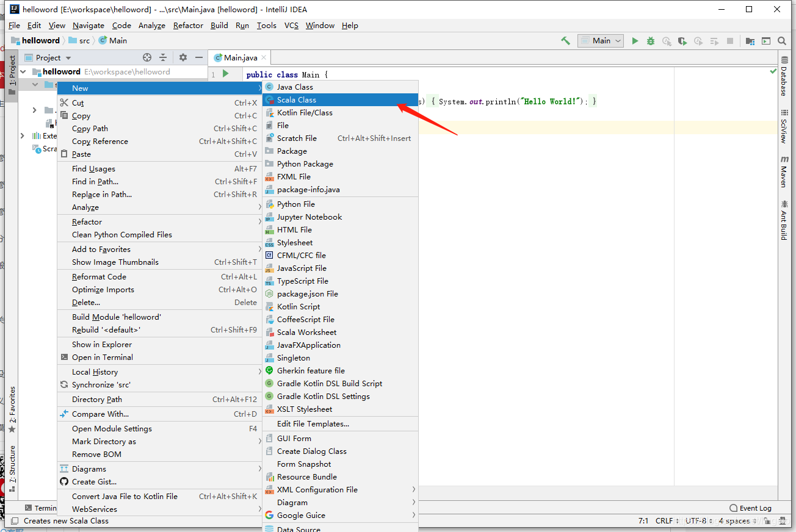This screenshot has height=532, width=796.
Task: Expand Google Guice submenu
Action: pos(340,516)
